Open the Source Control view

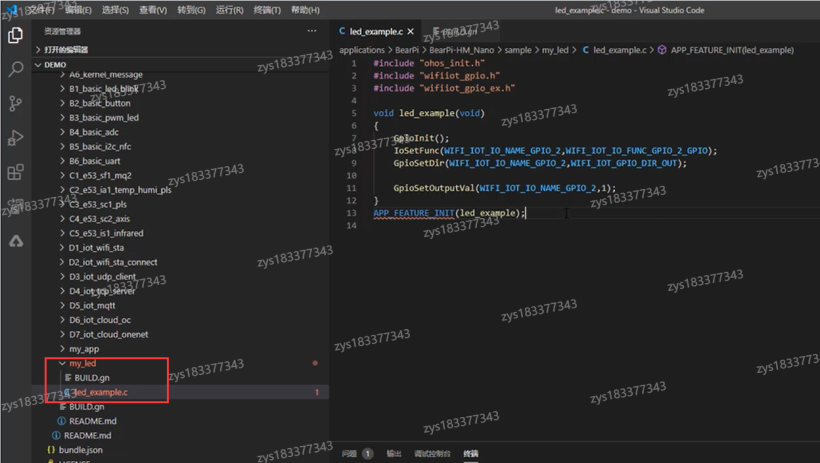click(x=15, y=103)
